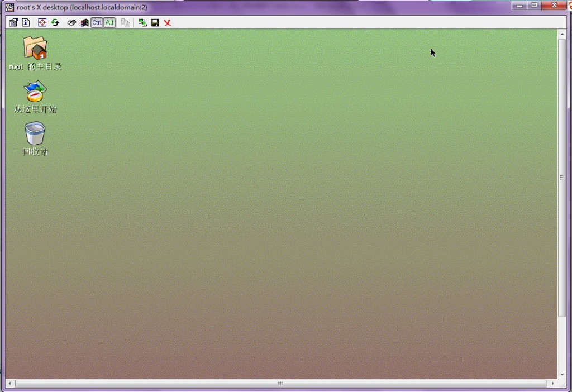Request a screen refresh
This screenshot has height=392, width=572.
(55, 22)
